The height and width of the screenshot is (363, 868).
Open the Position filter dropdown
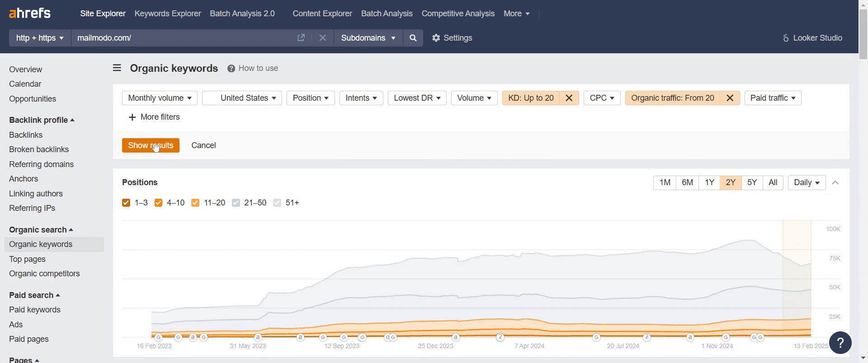pos(311,98)
